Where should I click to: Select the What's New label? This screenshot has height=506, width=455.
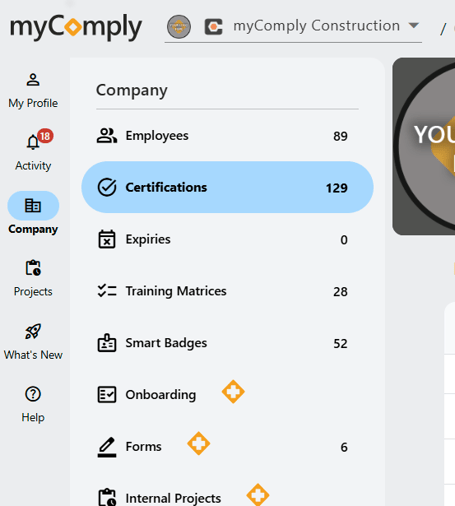pos(33,355)
